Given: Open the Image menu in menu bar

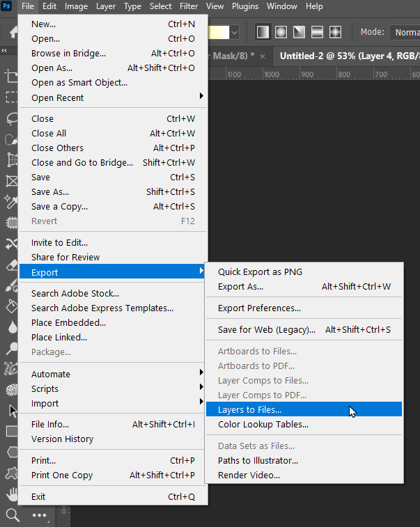Looking at the screenshot, I should [76, 6].
